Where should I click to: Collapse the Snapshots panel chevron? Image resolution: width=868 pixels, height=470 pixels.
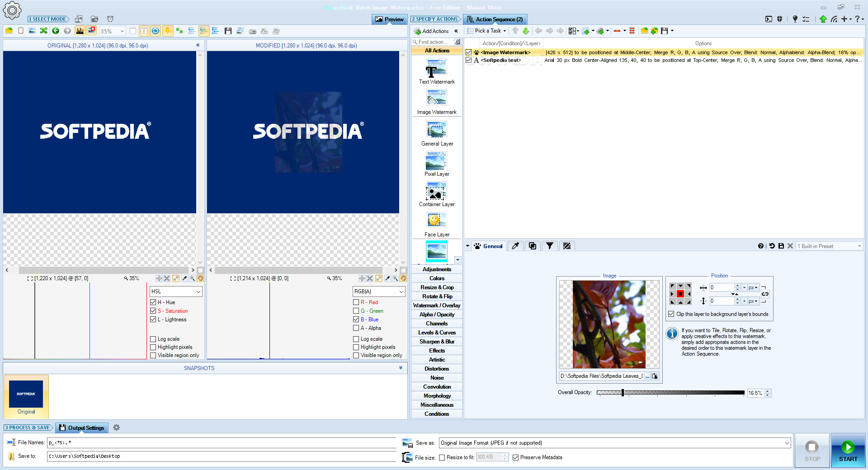tap(401, 368)
